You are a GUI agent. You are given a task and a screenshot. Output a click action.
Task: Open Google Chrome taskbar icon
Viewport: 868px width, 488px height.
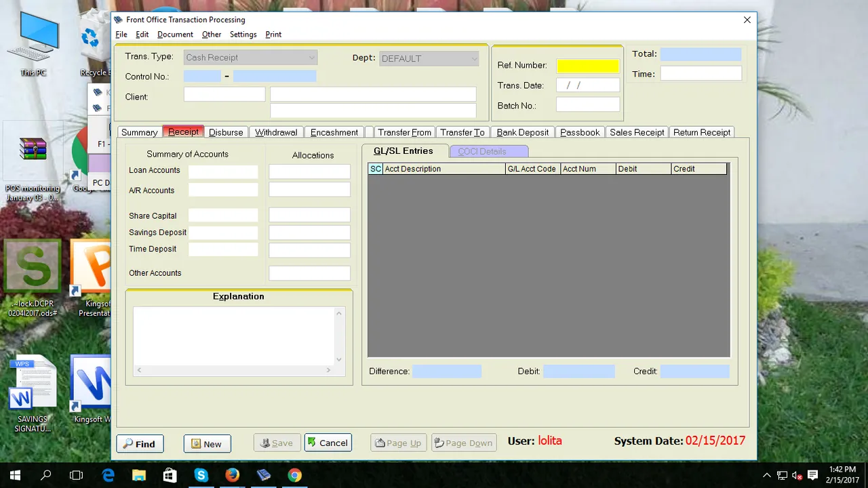point(294,475)
